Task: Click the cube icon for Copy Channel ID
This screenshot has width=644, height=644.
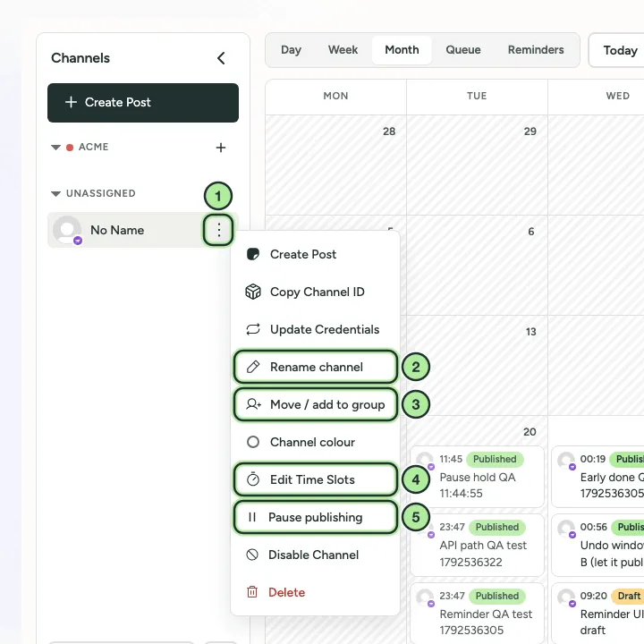Action: tap(253, 292)
